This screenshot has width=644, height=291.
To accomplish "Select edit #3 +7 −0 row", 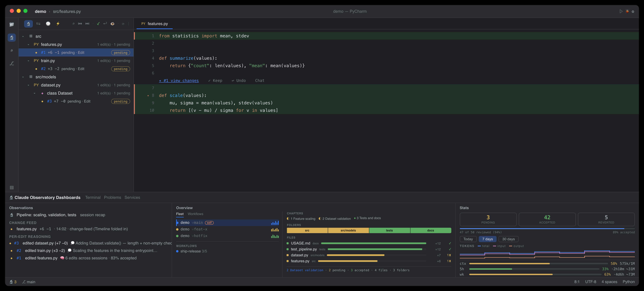I will tap(76, 101).
